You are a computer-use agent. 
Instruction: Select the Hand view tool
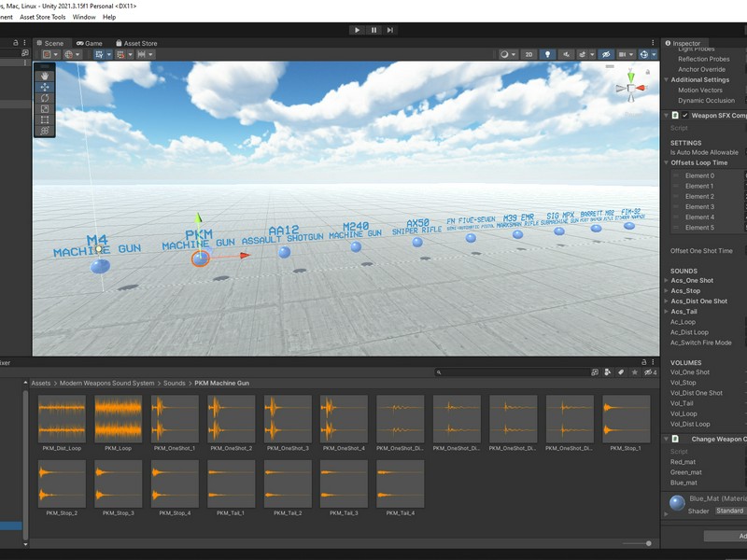[x=45, y=77]
